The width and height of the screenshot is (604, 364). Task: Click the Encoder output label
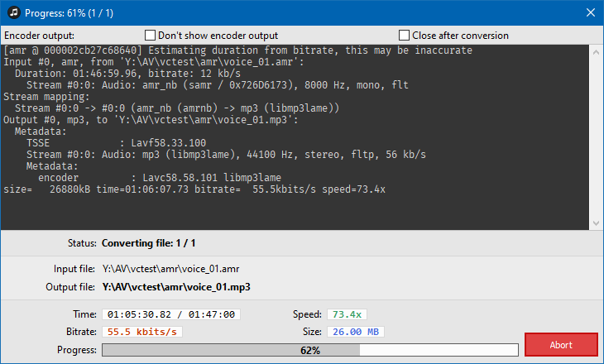(x=39, y=36)
